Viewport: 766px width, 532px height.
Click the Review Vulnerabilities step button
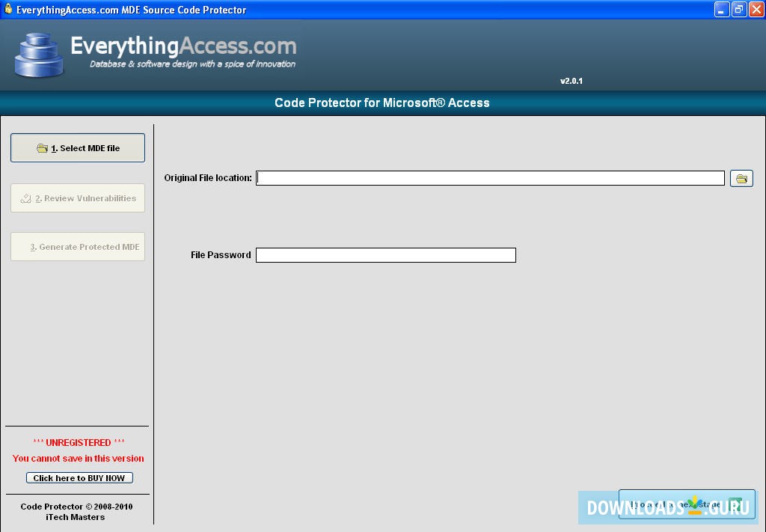tap(78, 198)
